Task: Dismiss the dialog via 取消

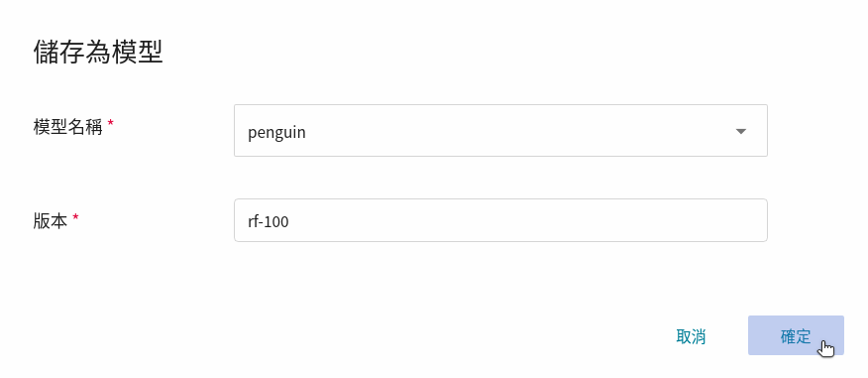Action: pyautogui.click(x=691, y=336)
